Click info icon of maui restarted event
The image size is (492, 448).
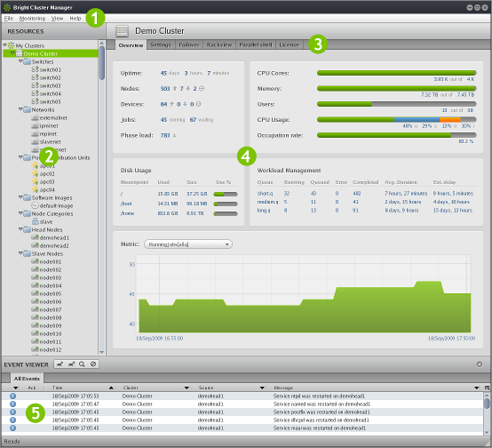coord(12,428)
